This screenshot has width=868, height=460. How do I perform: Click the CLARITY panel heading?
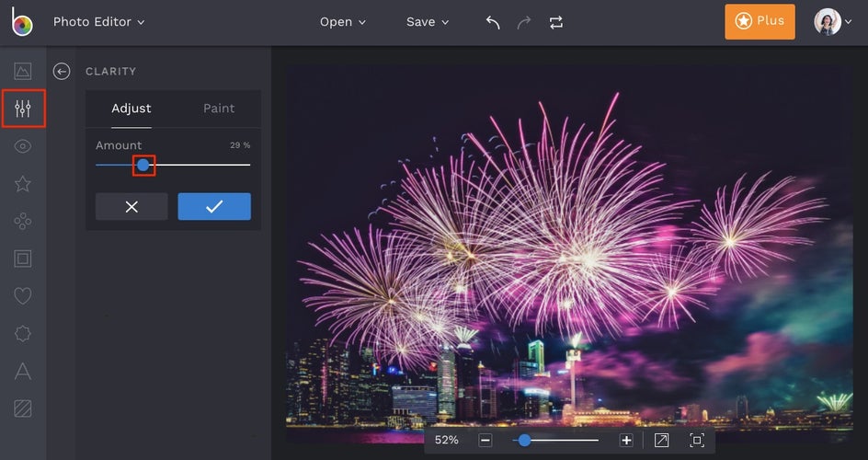(x=110, y=72)
